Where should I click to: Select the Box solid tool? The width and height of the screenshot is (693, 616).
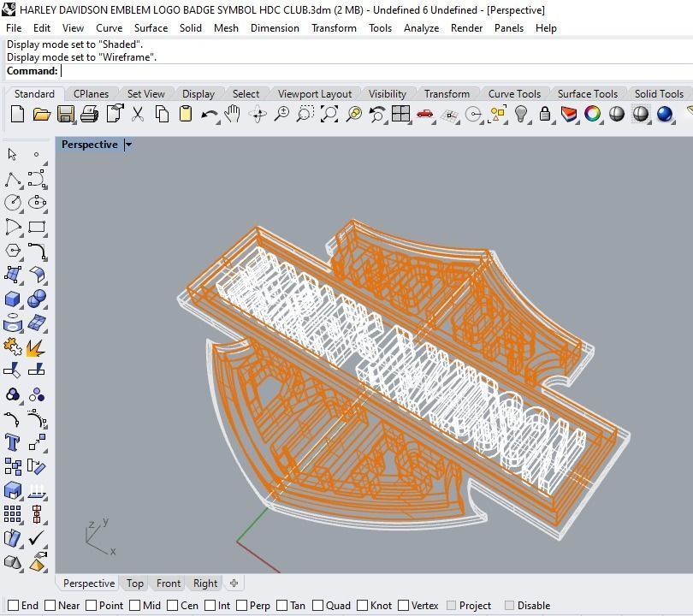point(12,299)
